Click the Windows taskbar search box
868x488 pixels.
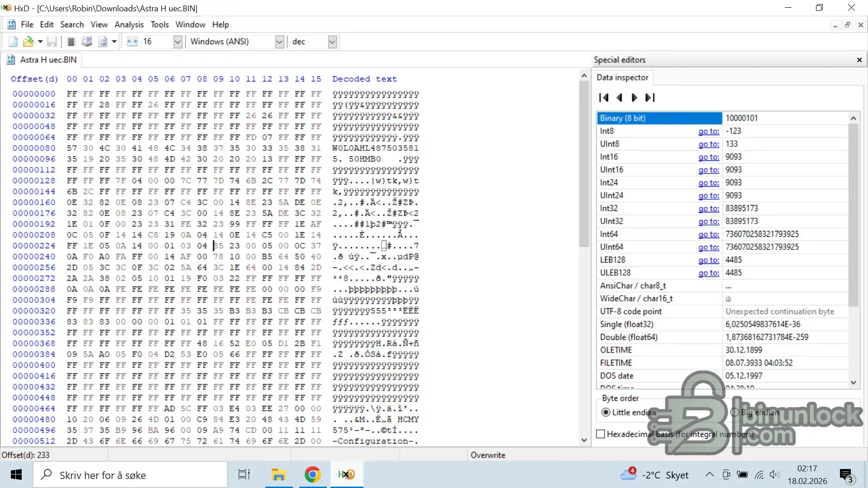(130, 475)
